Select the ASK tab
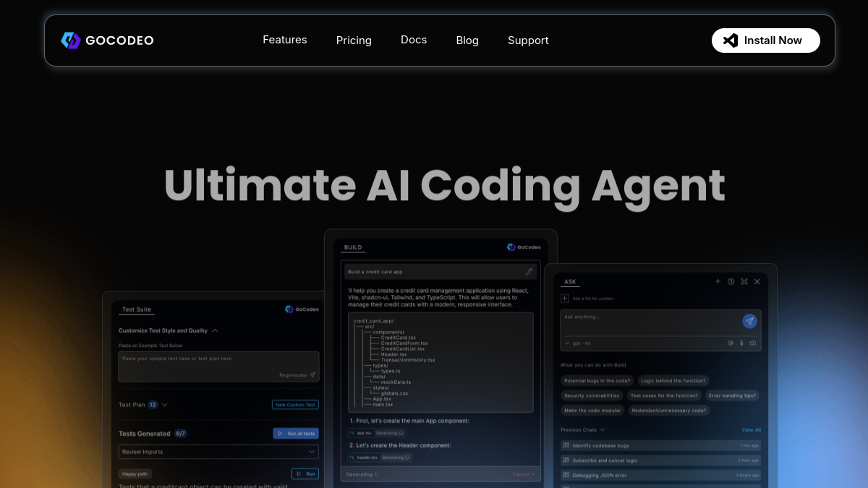Viewport: 868px width, 488px height. [x=571, y=282]
